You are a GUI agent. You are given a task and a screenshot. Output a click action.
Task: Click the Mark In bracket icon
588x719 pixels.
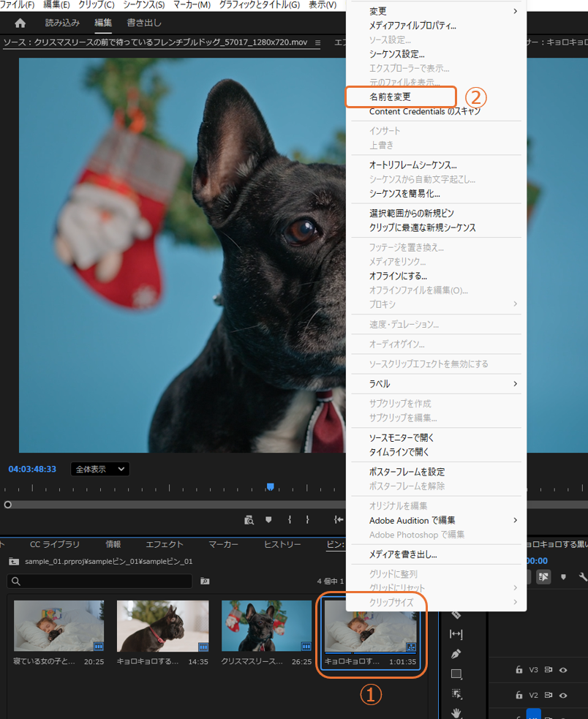click(290, 519)
